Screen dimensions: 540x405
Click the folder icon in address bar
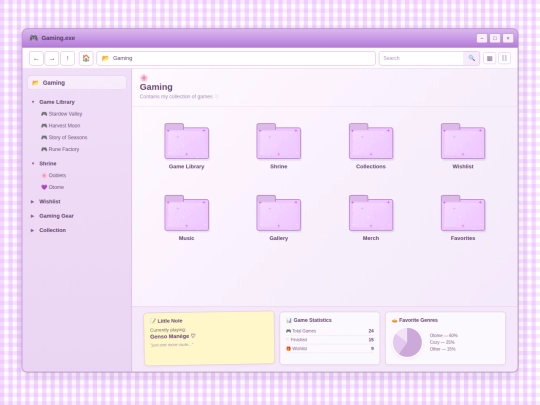point(105,58)
